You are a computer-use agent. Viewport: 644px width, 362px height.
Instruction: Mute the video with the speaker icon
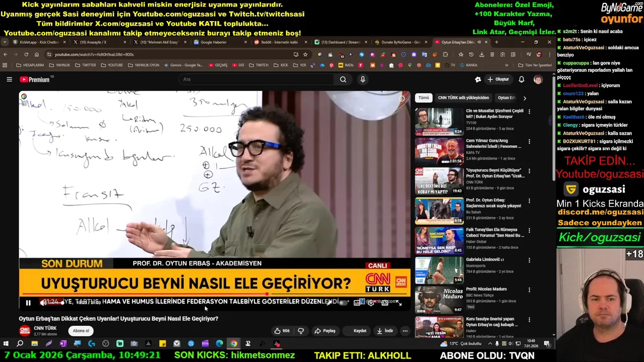(x=43, y=303)
